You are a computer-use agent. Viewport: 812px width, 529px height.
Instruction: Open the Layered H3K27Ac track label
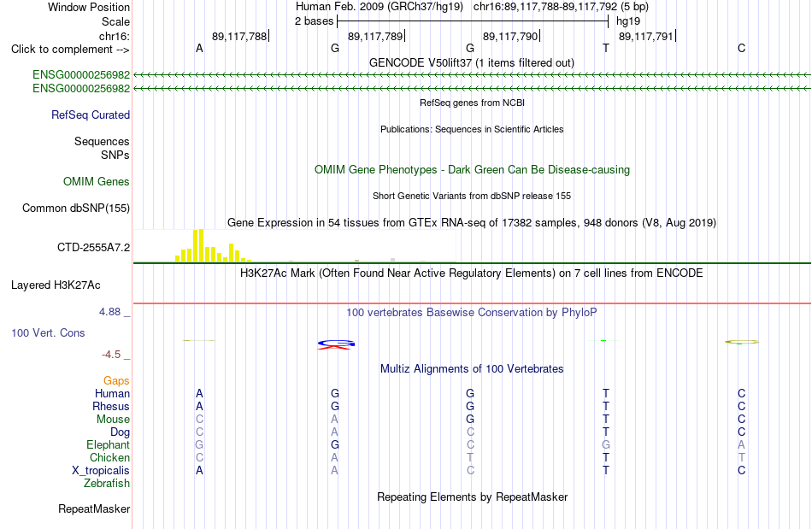[56, 285]
